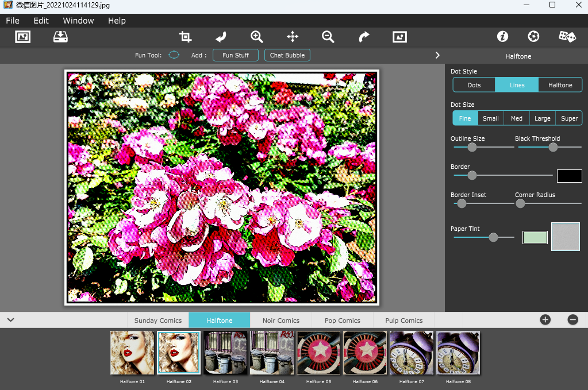588x390 pixels.
Task: Open the Window menu
Action: 78,21
